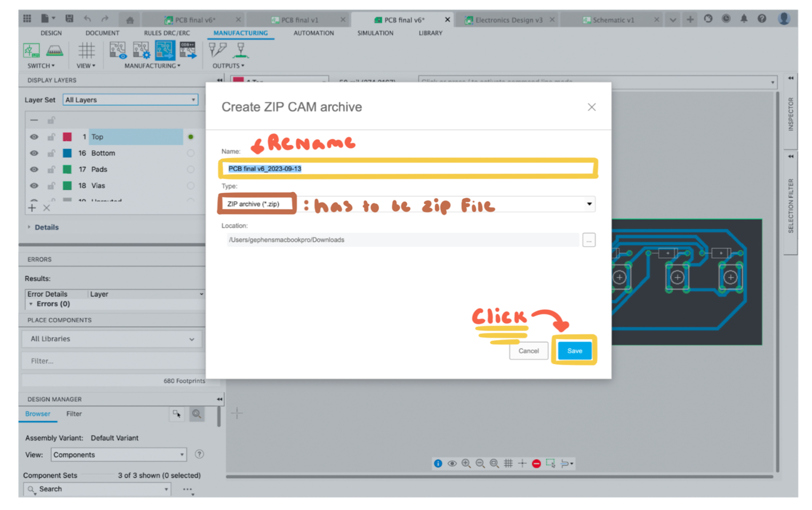Toggle the lock on the Bottom layer

coord(52,153)
